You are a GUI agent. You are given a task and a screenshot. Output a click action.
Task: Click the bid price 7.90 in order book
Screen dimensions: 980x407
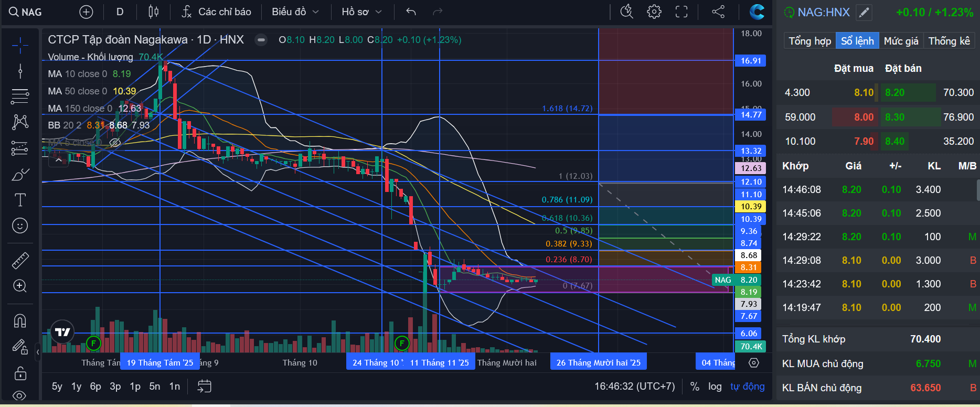click(x=864, y=141)
